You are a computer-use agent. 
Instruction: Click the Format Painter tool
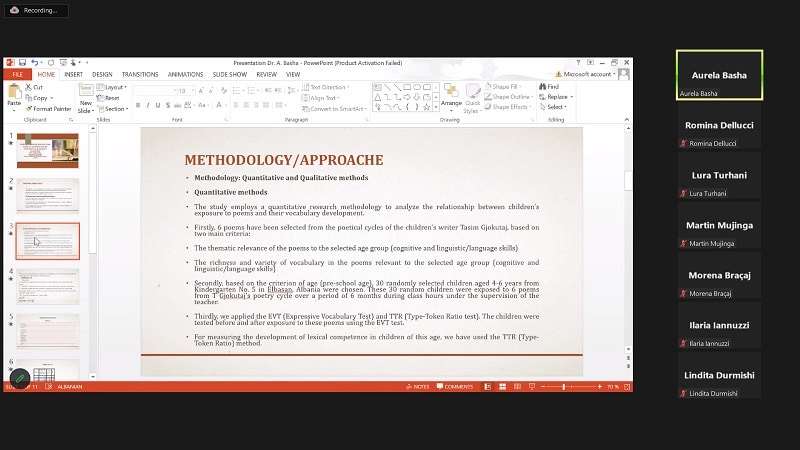tap(48, 108)
